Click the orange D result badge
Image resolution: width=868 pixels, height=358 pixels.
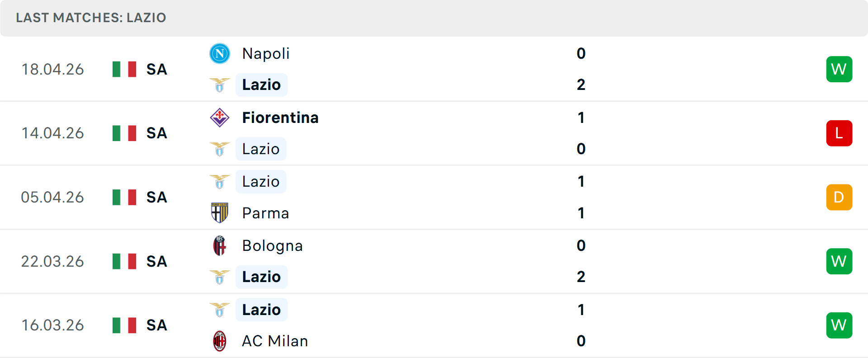point(839,197)
